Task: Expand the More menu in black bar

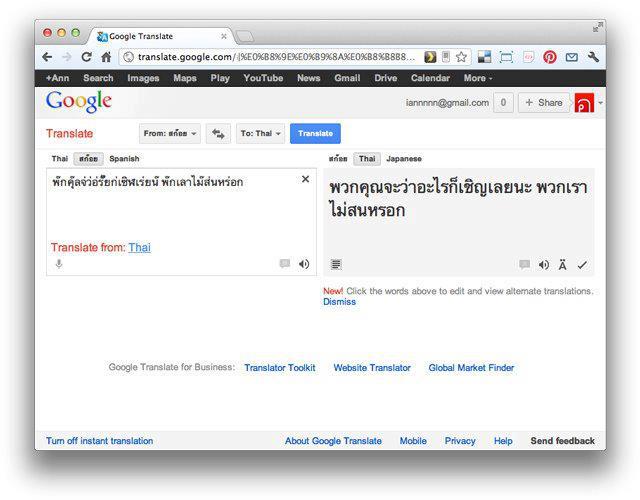Action: pyautogui.click(x=478, y=78)
